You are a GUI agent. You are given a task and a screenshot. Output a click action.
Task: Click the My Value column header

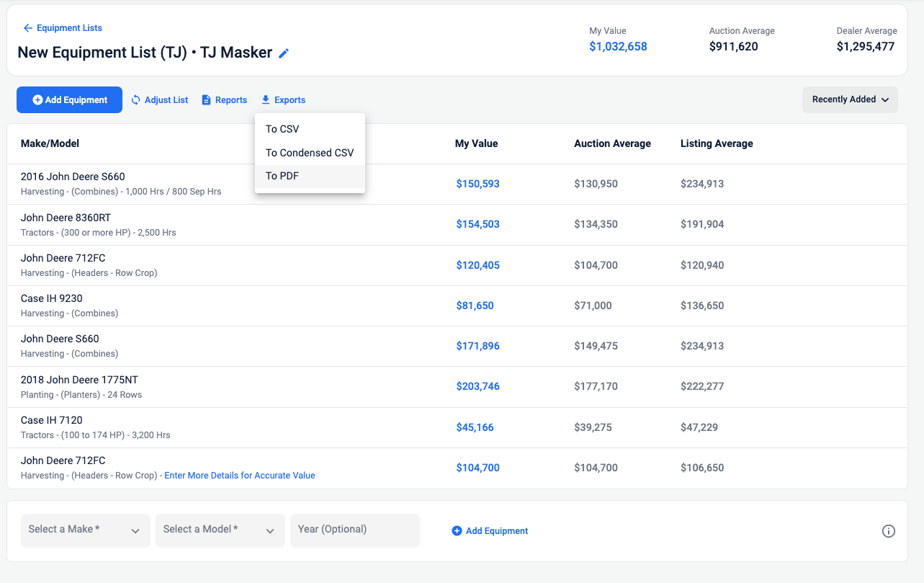click(476, 143)
